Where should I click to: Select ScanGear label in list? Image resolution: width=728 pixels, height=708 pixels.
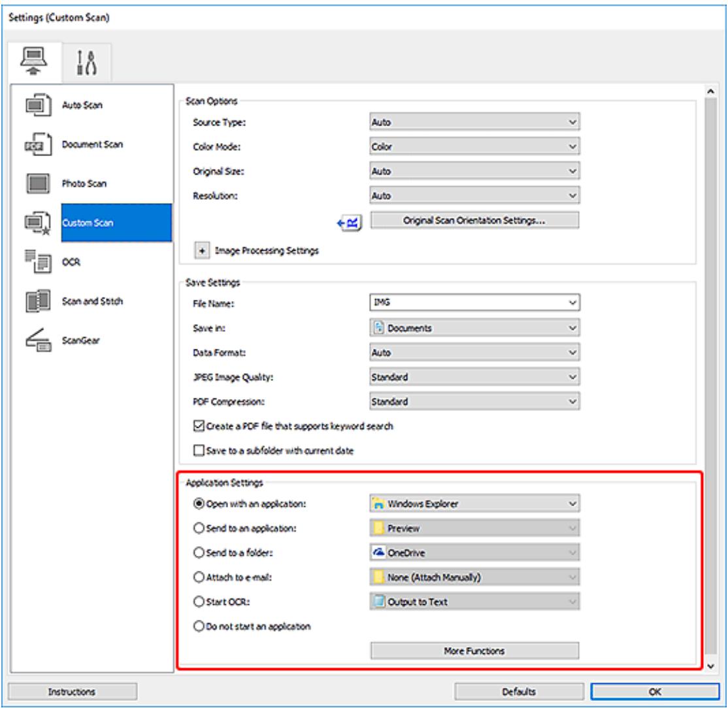(81, 340)
